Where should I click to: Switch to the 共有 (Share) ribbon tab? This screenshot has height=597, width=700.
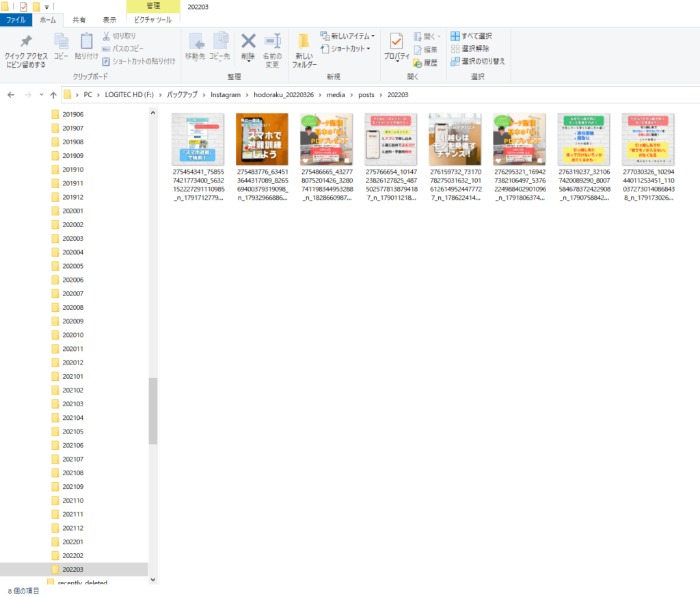click(79, 21)
